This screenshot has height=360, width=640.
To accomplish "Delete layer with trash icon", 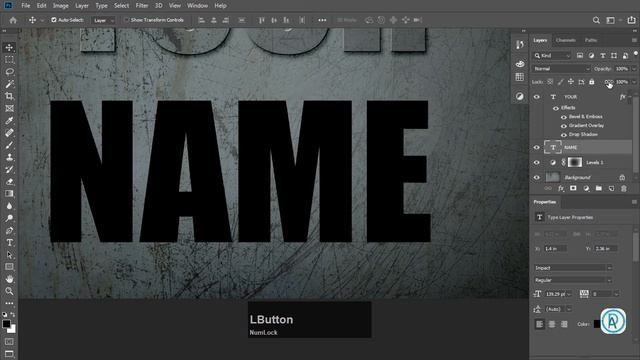I will 624,188.
